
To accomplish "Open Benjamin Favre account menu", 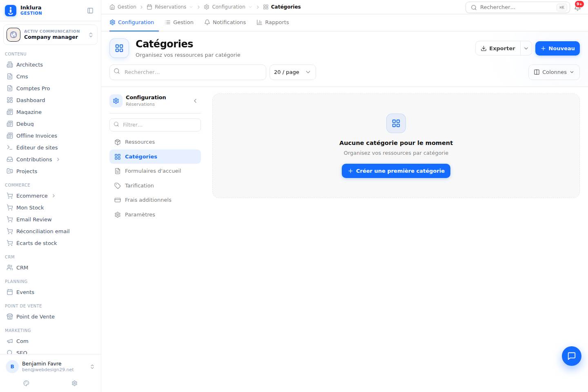I will [x=51, y=367].
